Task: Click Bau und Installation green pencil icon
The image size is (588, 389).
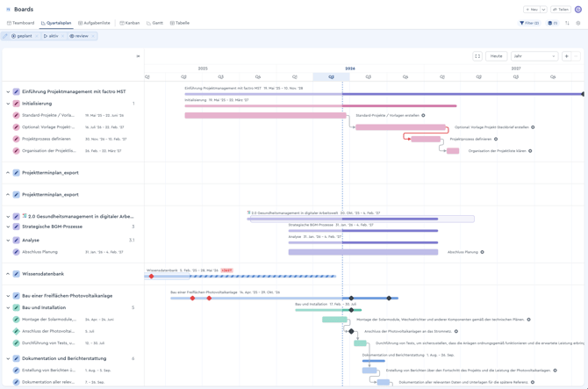Action: point(16,307)
